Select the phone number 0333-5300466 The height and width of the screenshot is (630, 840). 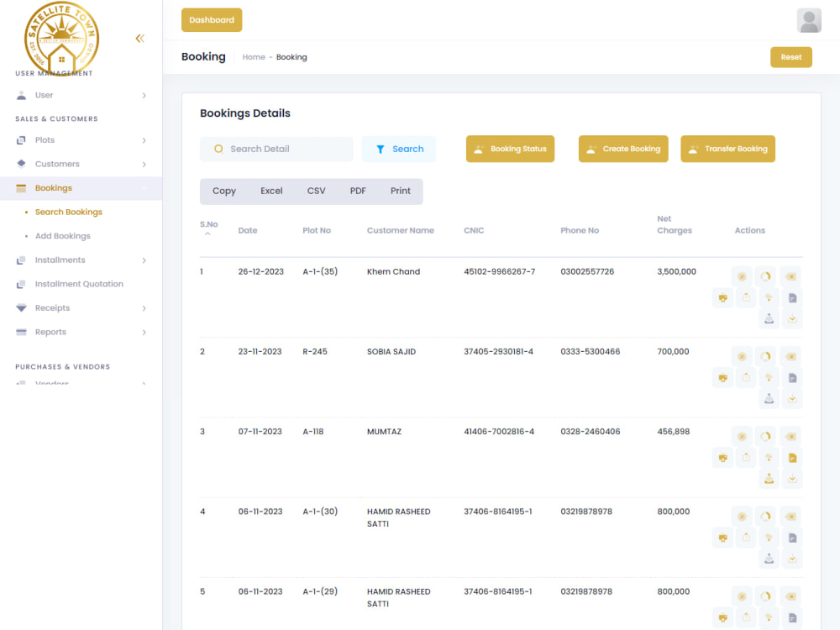(591, 351)
